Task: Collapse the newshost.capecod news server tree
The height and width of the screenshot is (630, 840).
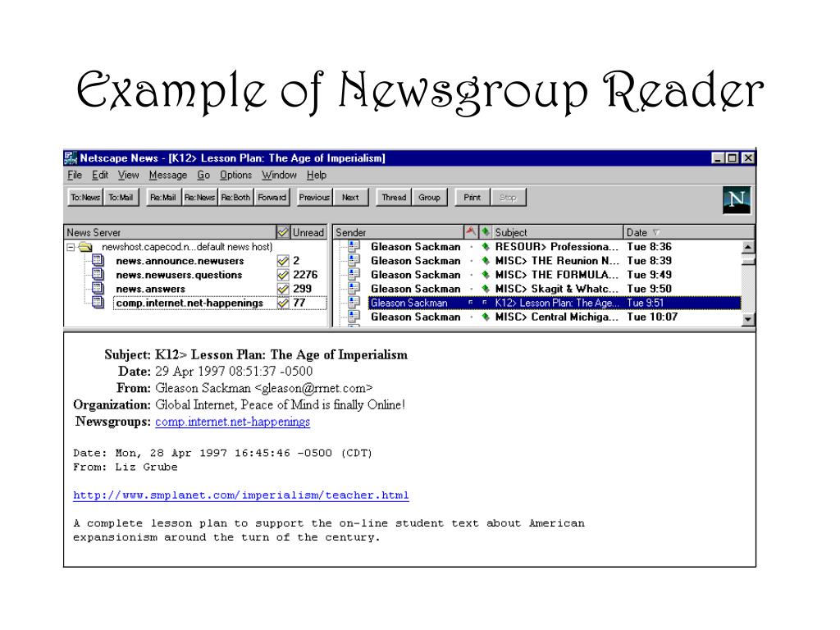Action: point(71,247)
